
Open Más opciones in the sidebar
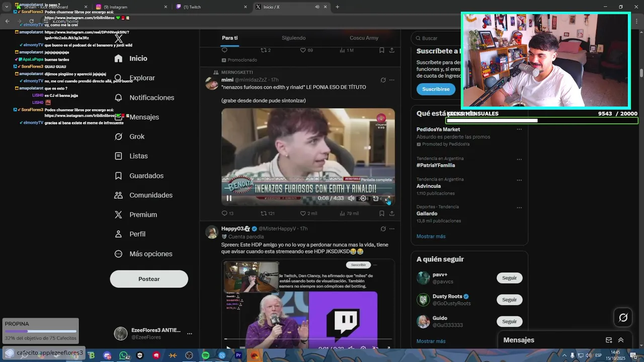pyautogui.click(x=143, y=254)
